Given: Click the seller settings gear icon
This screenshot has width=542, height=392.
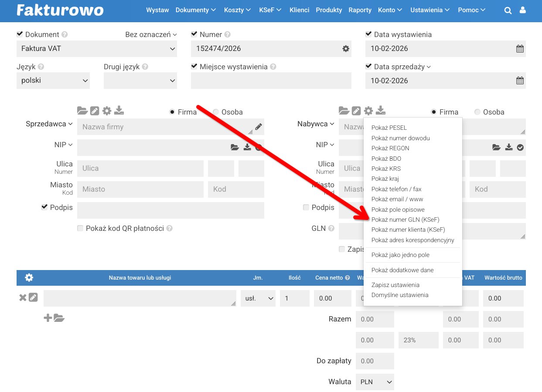Looking at the screenshot, I should (107, 111).
